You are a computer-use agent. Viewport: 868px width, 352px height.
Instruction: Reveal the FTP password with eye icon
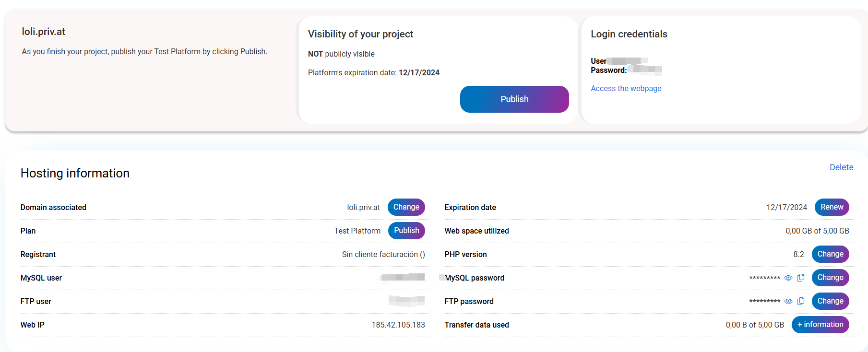pyautogui.click(x=788, y=301)
